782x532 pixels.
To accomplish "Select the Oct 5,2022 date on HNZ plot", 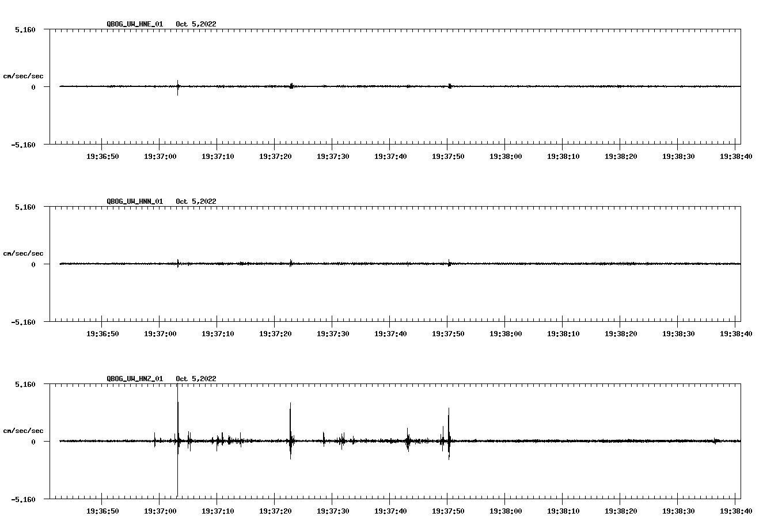I will [196, 379].
